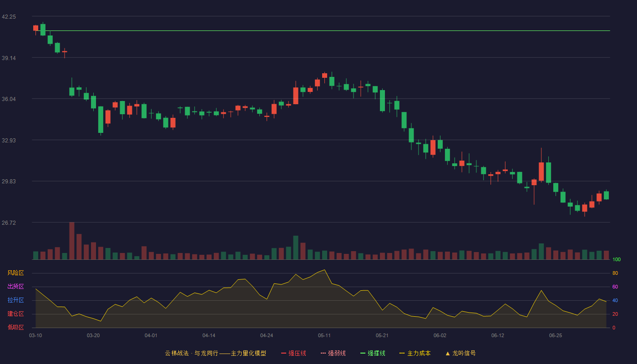This screenshot has width=637, height=364.
Task: Select the 低吸区 zone label
Action: coord(15,327)
